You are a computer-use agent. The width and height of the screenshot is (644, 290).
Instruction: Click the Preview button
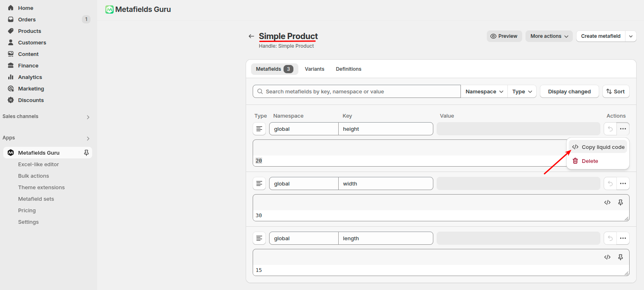point(505,36)
